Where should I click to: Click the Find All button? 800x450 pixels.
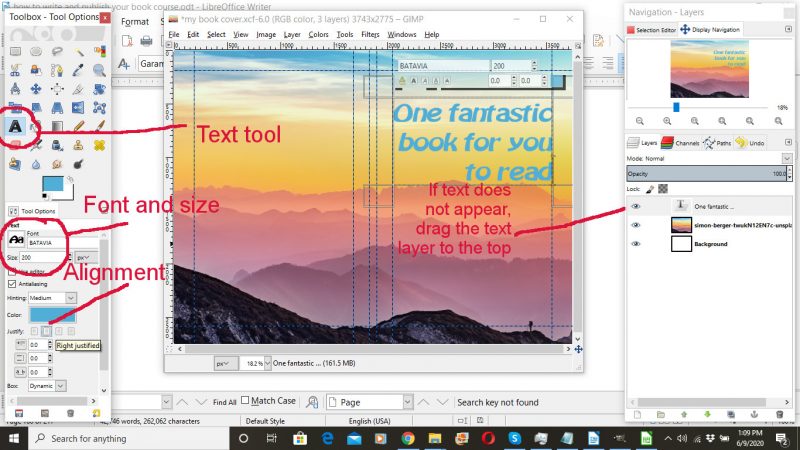coord(225,402)
